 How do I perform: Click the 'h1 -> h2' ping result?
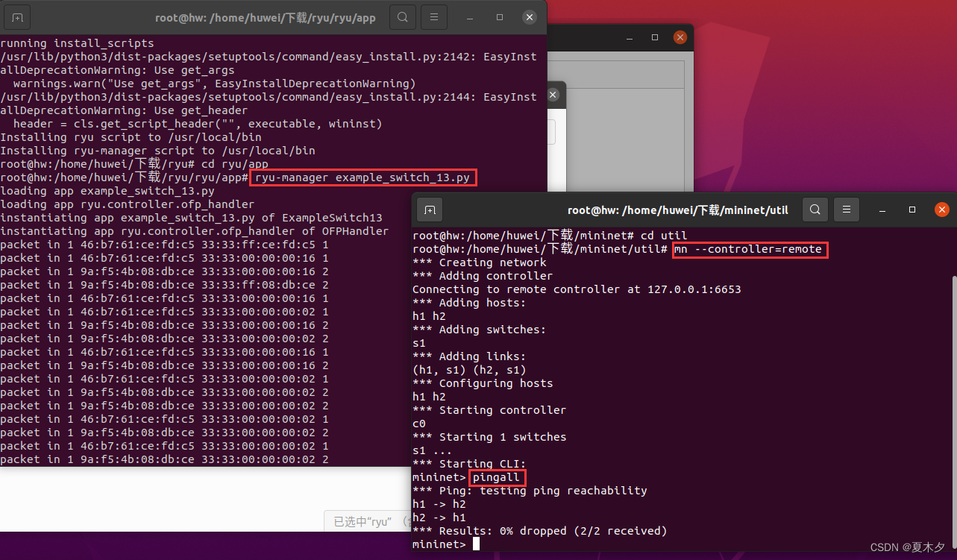[439, 504]
